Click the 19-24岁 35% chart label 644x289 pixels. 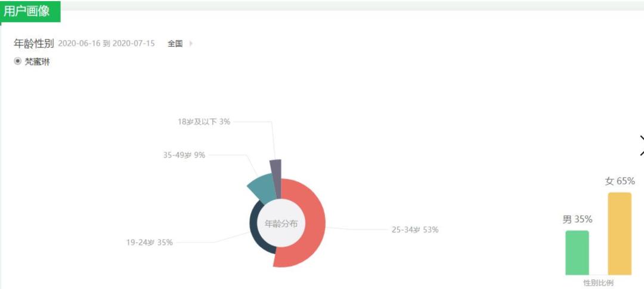click(x=149, y=242)
